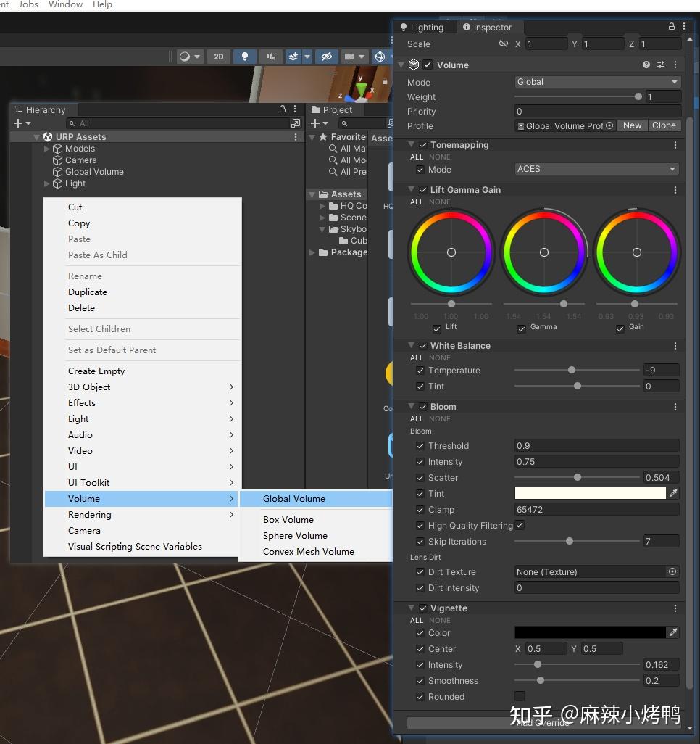Open the Volume Mode dropdown showing Global
The height and width of the screenshot is (744, 700).
pos(596,82)
